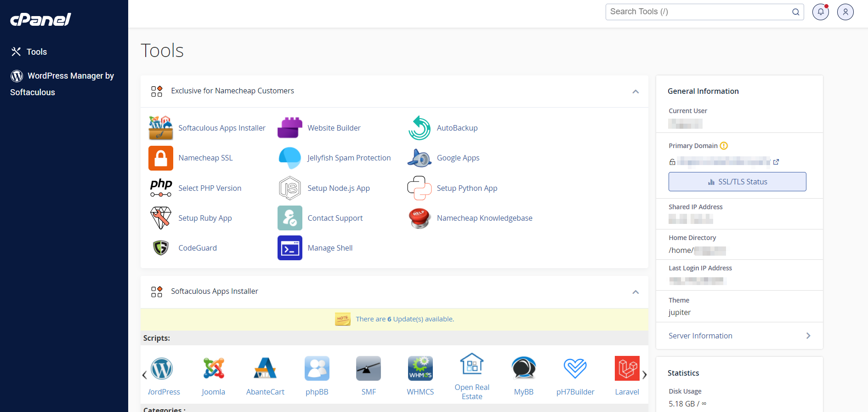Select the WordPress script icon
The height and width of the screenshot is (412, 868).
click(x=162, y=368)
